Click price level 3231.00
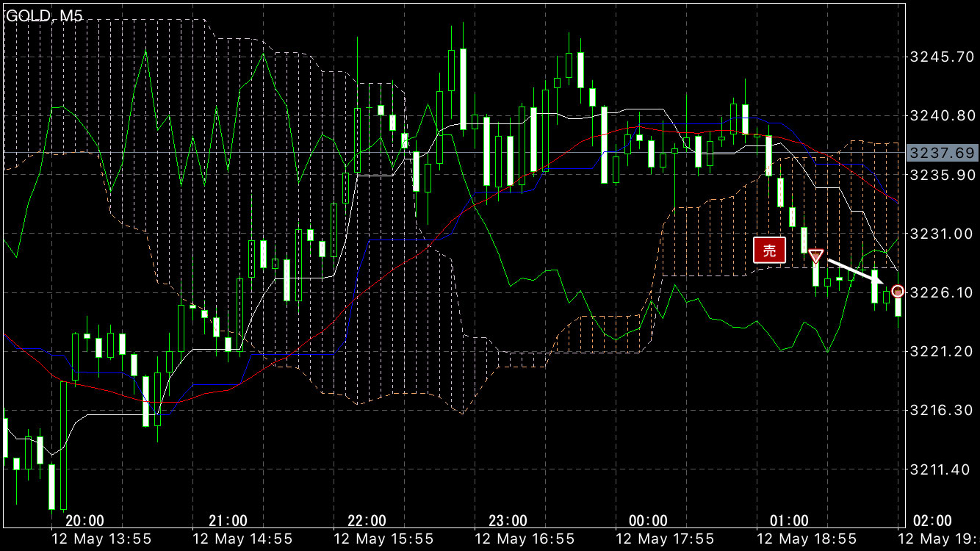 coord(942,234)
